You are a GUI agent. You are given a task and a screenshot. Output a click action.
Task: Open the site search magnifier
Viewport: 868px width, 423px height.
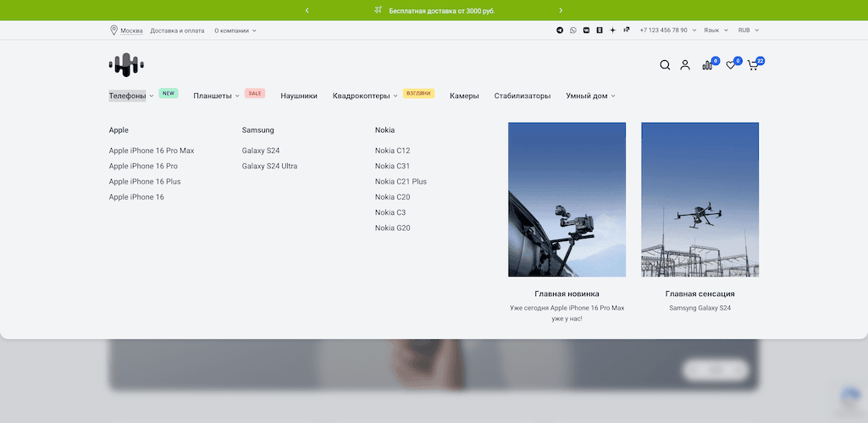(665, 65)
